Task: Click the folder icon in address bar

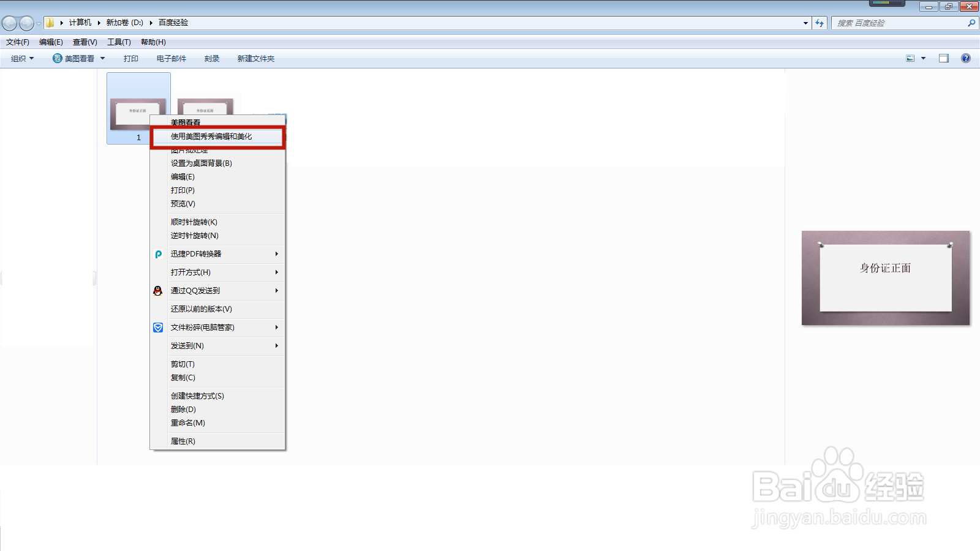Action: coord(50,23)
